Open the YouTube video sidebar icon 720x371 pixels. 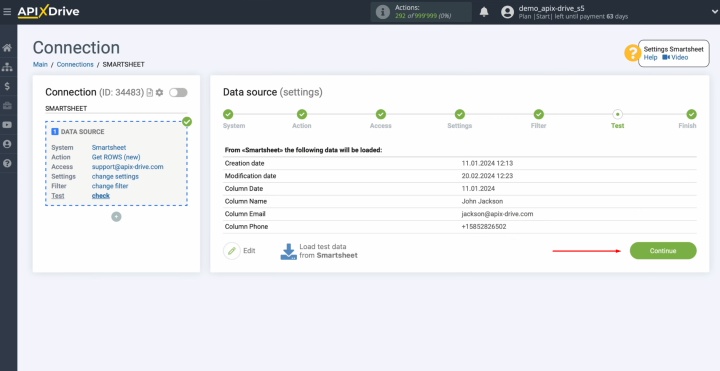pos(7,125)
